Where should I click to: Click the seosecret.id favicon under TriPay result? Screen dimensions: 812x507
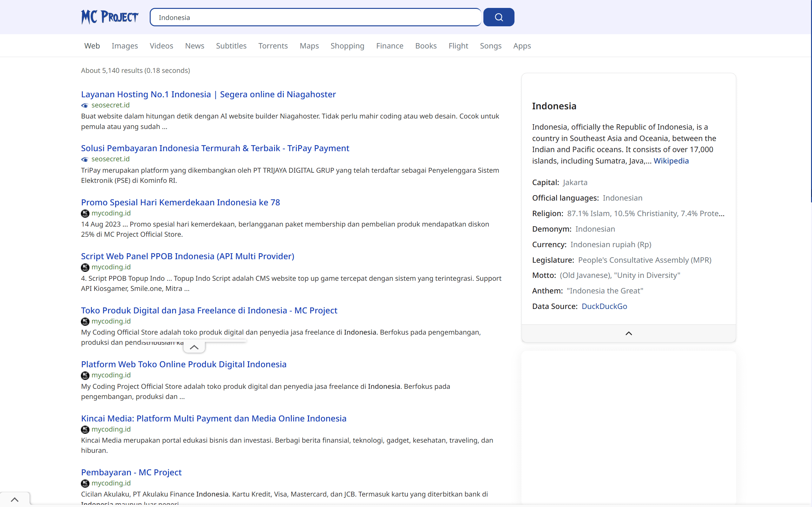pyautogui.click(x=85, y=159)
